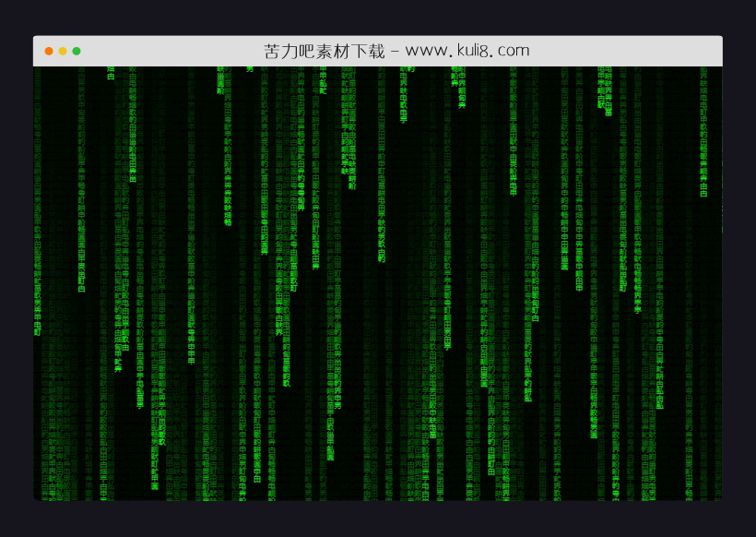756x537 pixels.
Task: Click the .com ending of the URL
Action: tap(514, 51)
